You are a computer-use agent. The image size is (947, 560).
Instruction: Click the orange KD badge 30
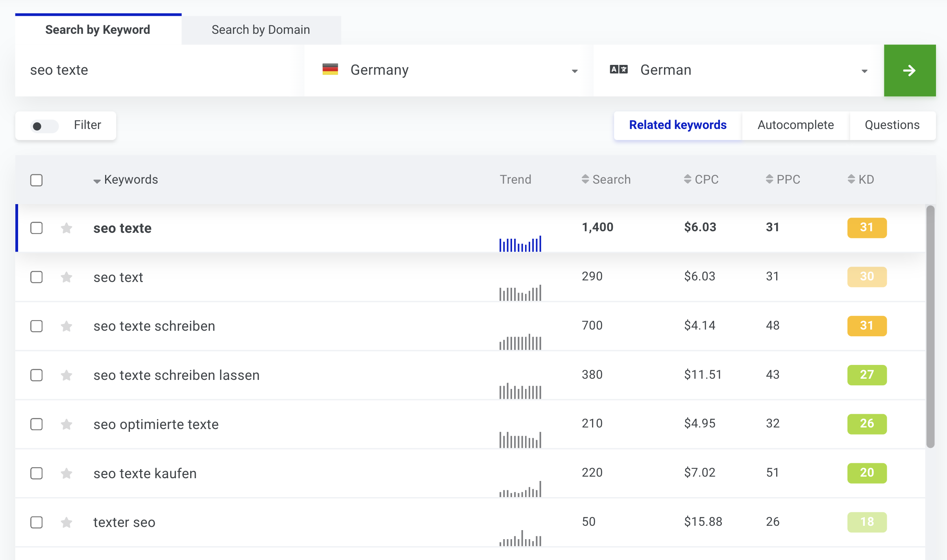(867, 277)
